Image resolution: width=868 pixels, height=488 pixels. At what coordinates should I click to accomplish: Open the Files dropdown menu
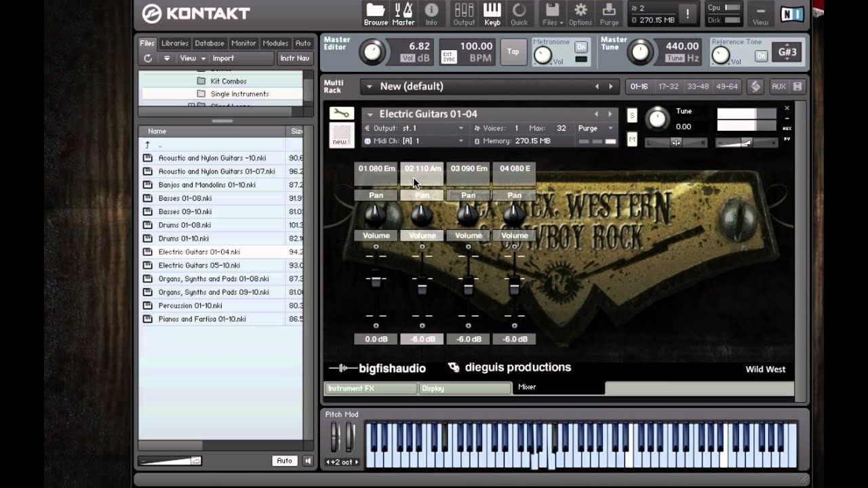point(552,14)
